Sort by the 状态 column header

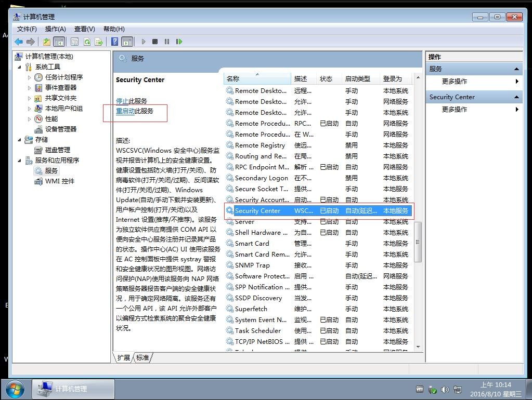[x=329, y=78]
